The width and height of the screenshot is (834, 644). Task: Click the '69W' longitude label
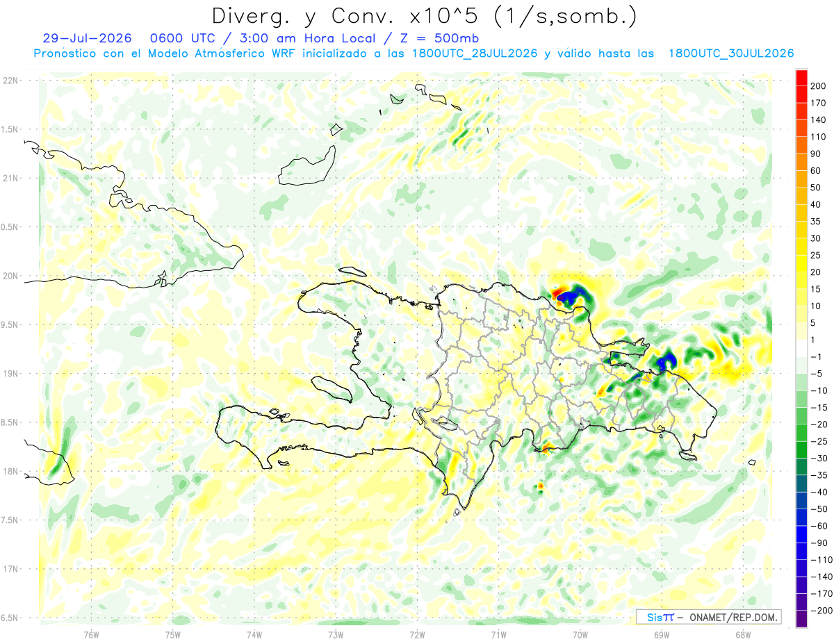click(662, 634)
